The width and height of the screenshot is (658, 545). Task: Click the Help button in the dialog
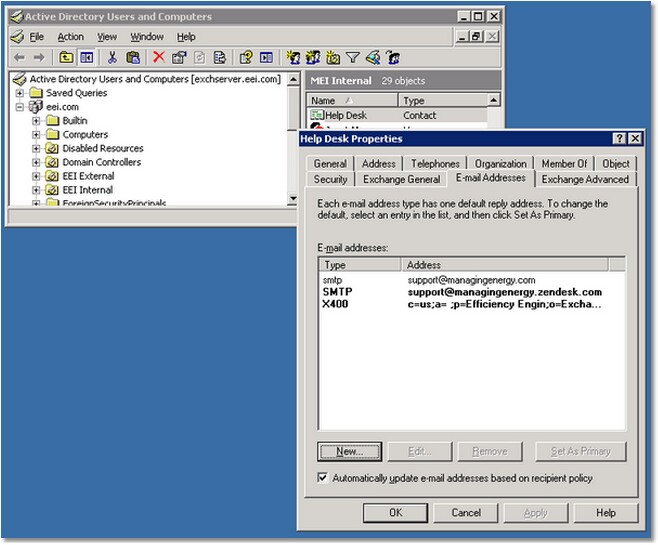[x=606, y=513]
